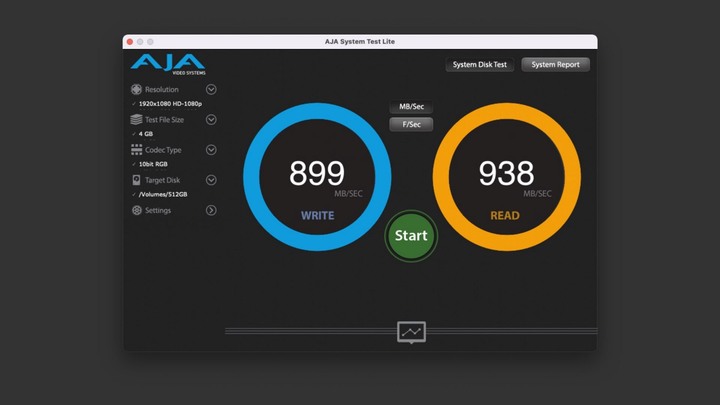Screen dimensions: 720x405
Task: Switch units to F/Sec
Action: [411, 124]
